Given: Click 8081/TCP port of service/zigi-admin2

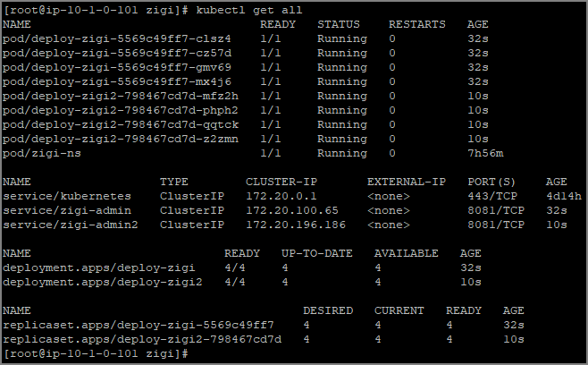Looking at the screenshot, I should click(x=496, y=225).
